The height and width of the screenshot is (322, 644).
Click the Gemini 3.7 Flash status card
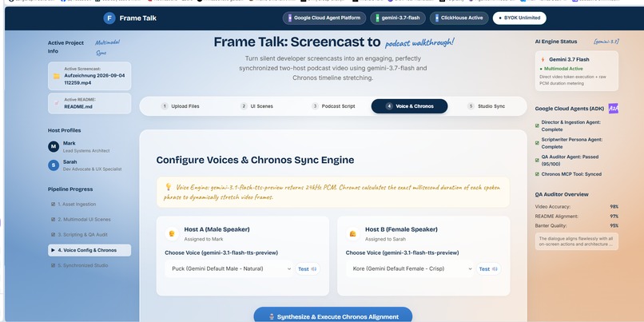point(577,70)
